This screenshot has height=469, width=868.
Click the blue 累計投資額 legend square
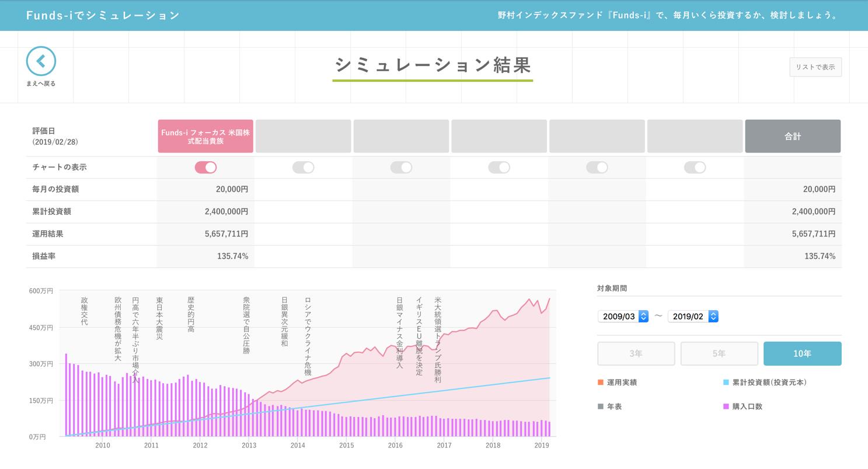726,383
